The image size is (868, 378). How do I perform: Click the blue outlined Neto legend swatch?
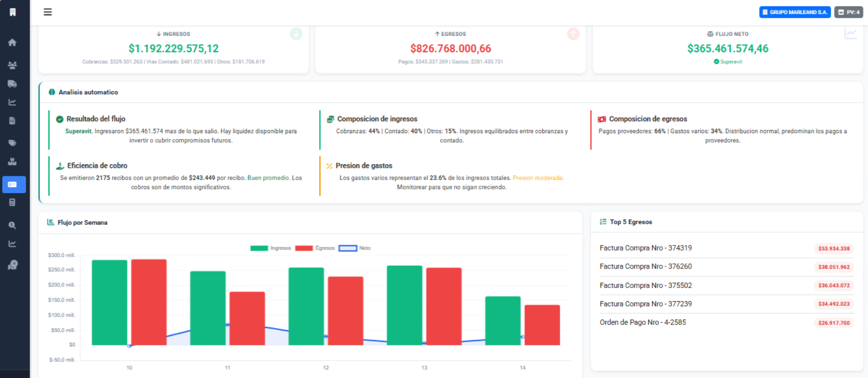click(x=348, y=248)
